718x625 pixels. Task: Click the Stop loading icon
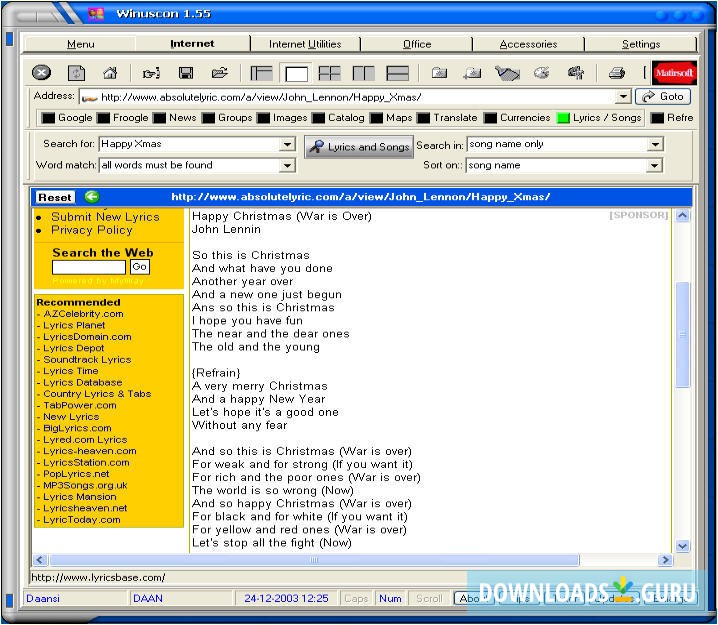click(41, 73)
